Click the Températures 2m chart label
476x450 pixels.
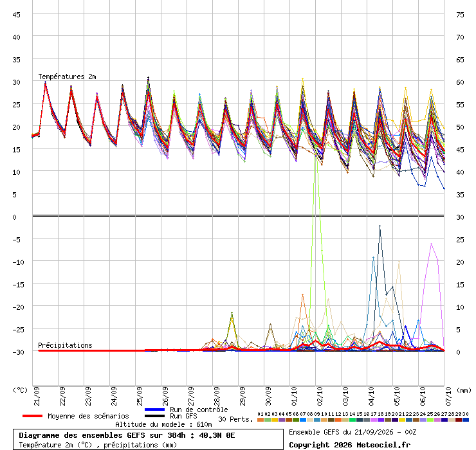(67, 76)
